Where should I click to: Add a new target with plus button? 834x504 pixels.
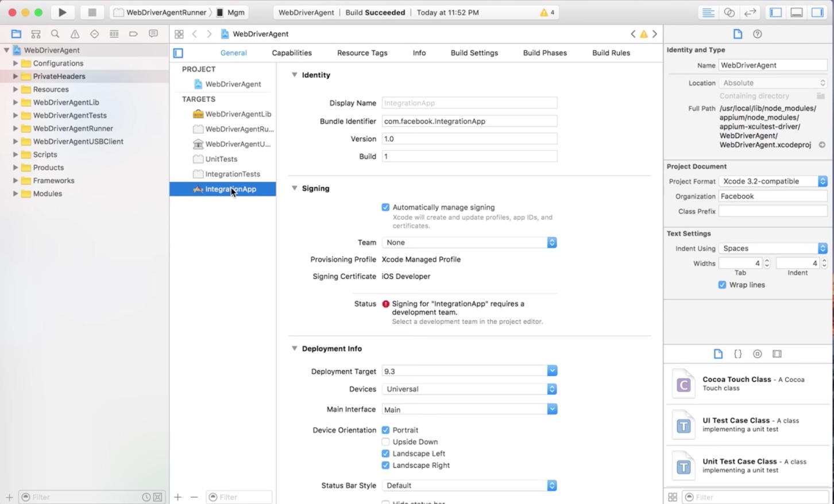pyautogui.click(x=178, y=497)
